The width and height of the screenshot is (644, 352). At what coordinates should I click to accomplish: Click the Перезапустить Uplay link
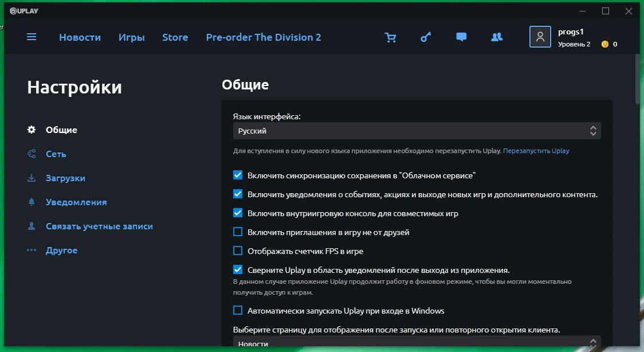tap(536, 151)
